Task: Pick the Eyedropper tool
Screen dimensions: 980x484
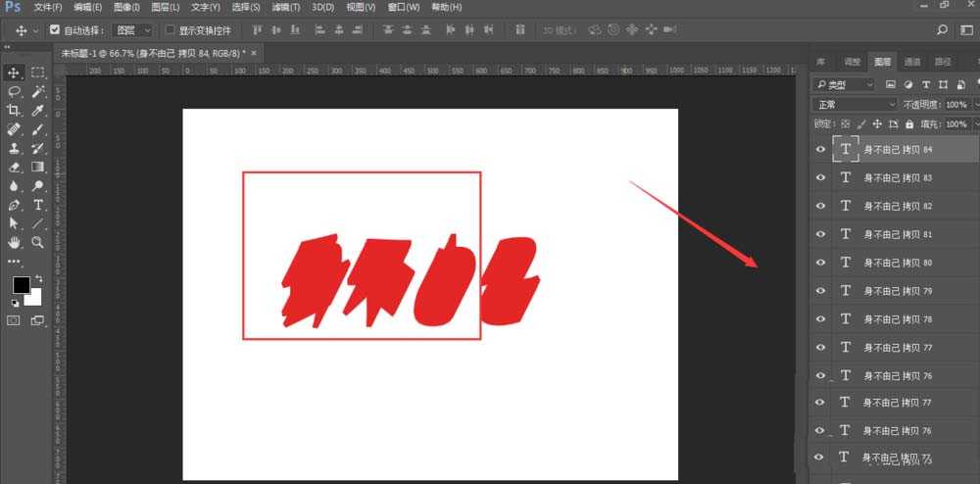Action: click(38, 110)
